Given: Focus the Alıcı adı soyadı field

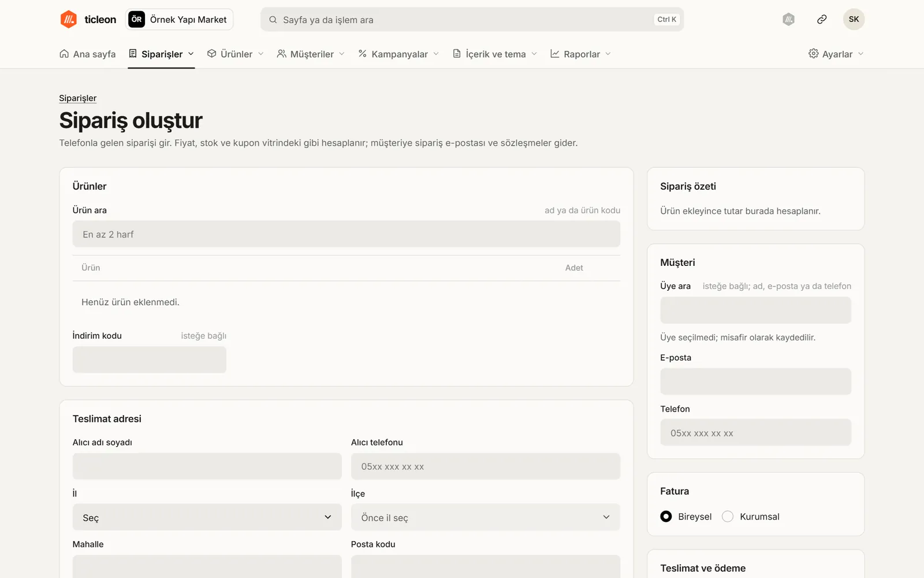Looking at the screenshot, I should [x=207, y=466].
